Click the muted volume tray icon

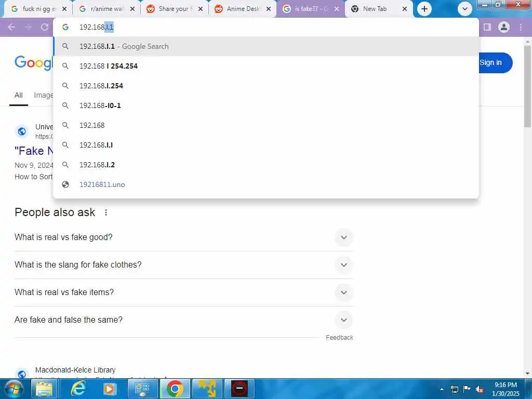[x=480, y=390]
